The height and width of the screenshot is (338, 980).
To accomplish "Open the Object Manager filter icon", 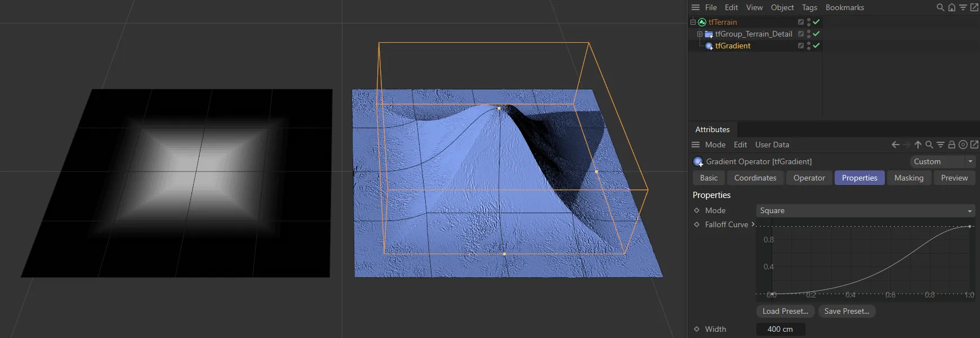I will pos(963,7).
